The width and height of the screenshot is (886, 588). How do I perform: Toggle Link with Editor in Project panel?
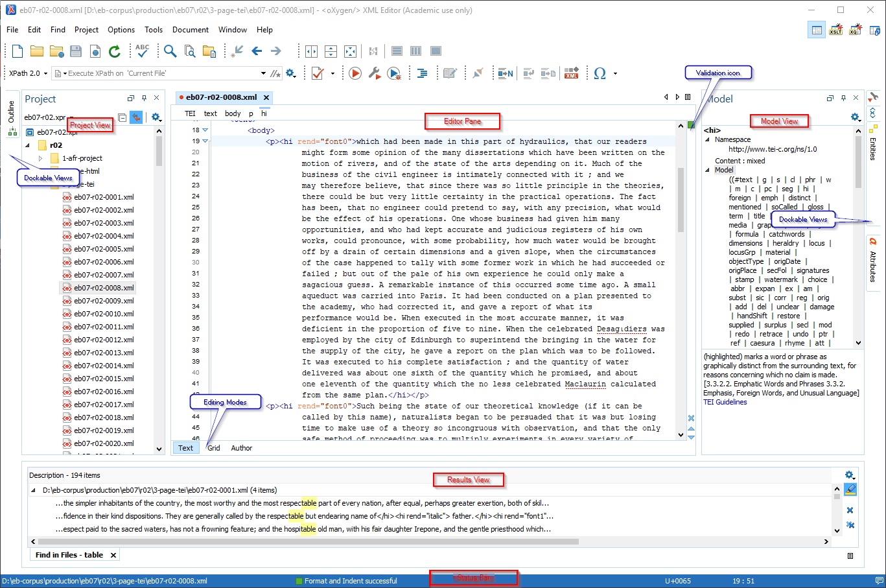(136, 117)
